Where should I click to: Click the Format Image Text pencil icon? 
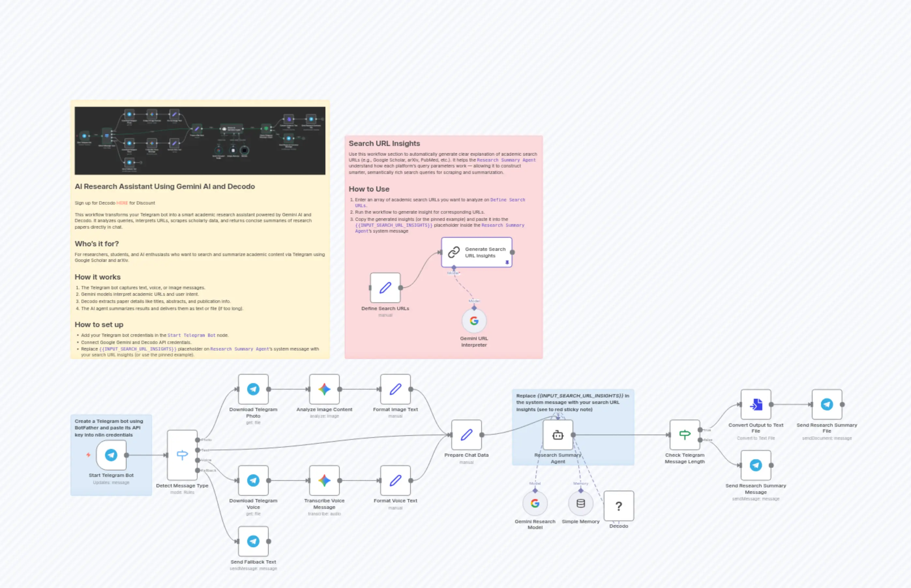(x=395, y=389)
